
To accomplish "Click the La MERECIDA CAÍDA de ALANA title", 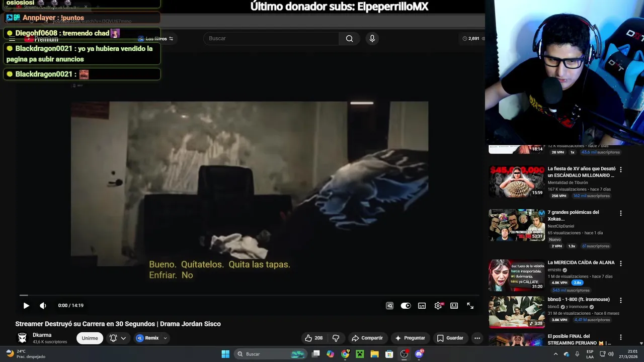I will coord(581,262).
